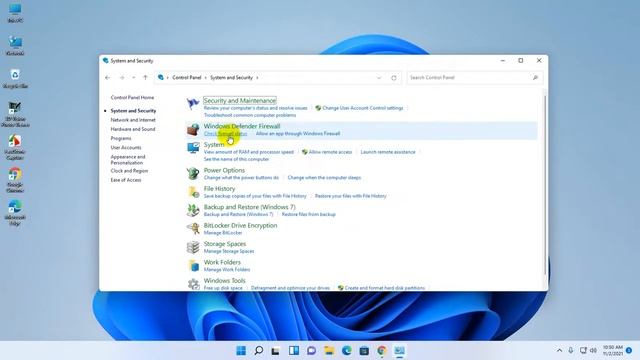
Task: Click the Manage BitLocker link
Action: (223, 233)
